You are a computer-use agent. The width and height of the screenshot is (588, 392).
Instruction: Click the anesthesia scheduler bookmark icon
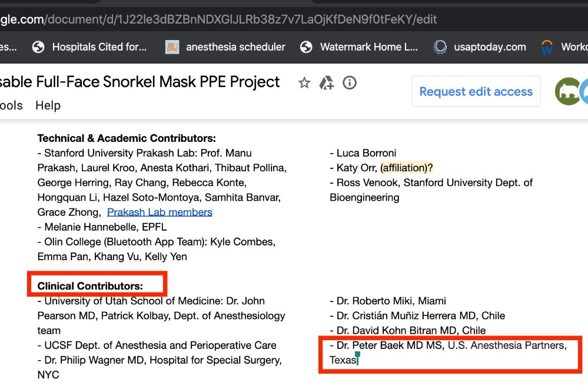click(172, 47)
